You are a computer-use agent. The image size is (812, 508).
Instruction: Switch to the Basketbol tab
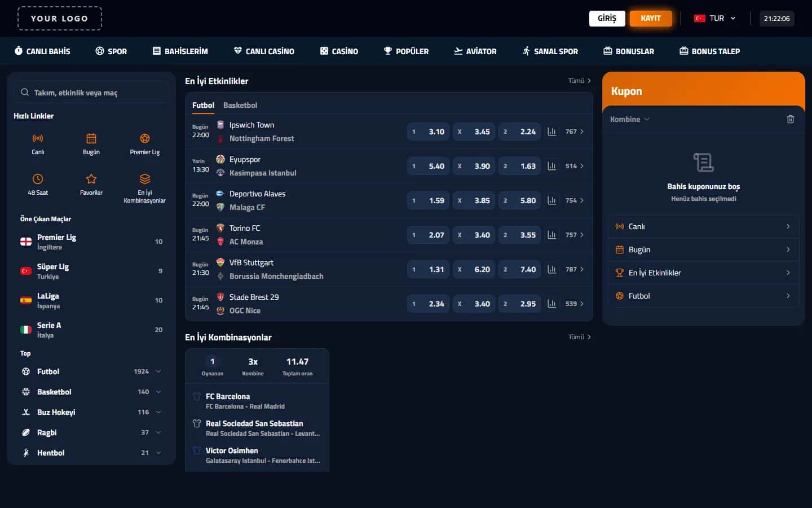coord(240,105)
